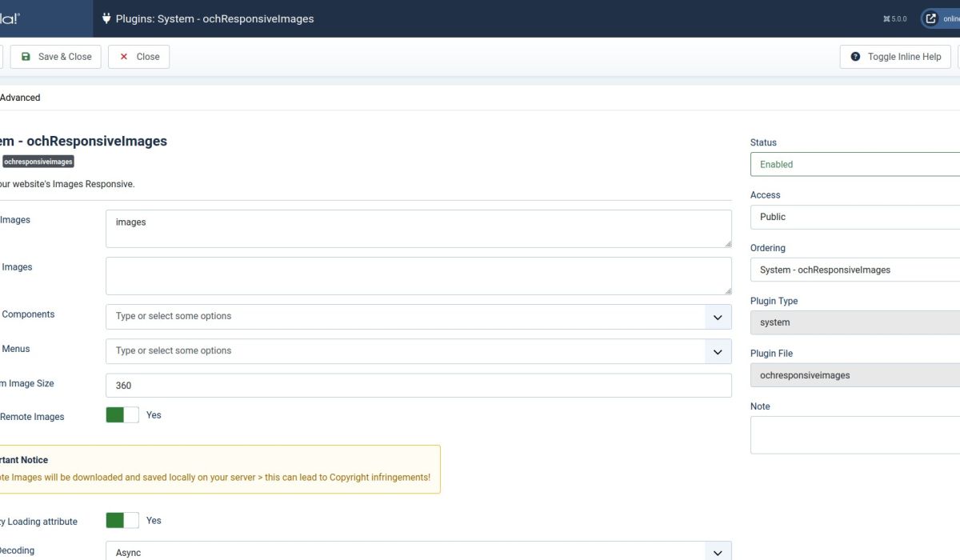Toggle the Loading attribute switch

pos(122,520)
